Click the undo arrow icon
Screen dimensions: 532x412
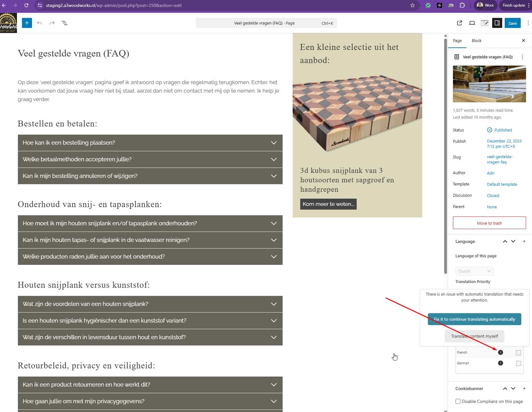[x=40, y=23]
